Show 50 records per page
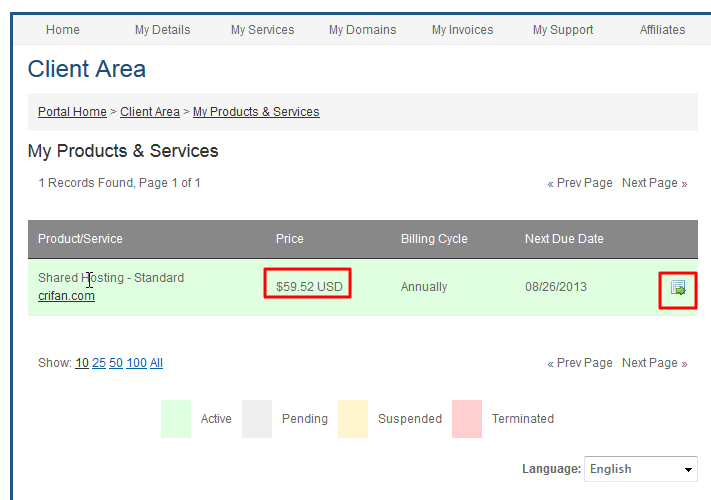Screen dimensions: 711x500 (116, 363)
